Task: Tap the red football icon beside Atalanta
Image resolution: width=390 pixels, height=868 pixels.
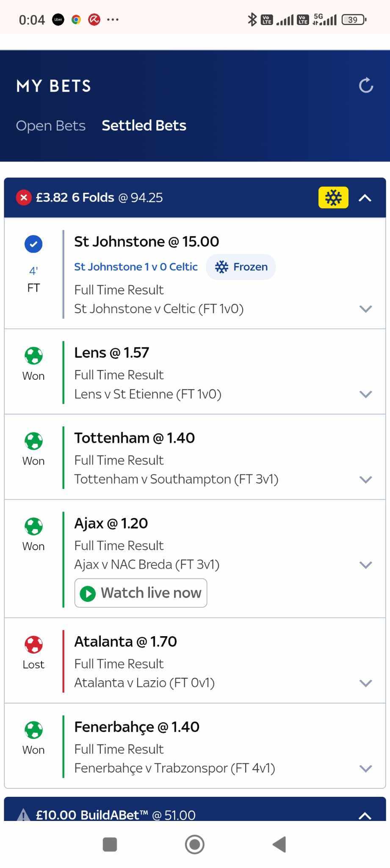Action: (33, 645)
